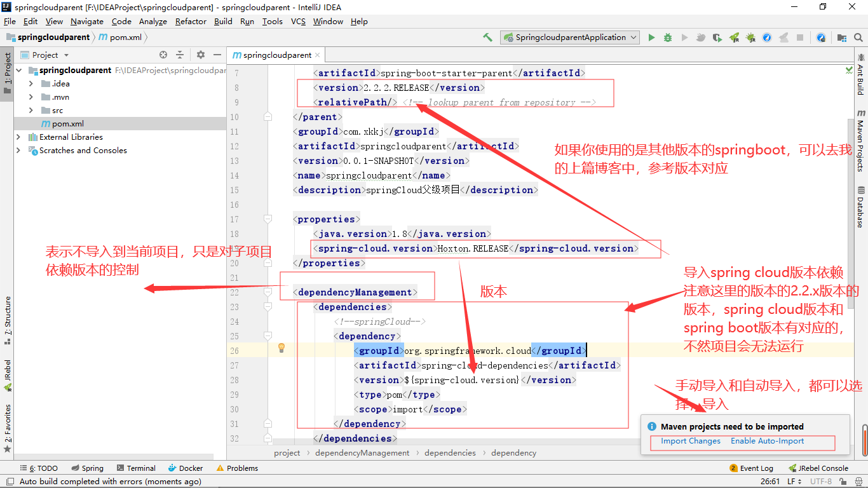Viewport: 868px width, 488px height.
Task: Open the VCS menu
Action: (298, 21)
